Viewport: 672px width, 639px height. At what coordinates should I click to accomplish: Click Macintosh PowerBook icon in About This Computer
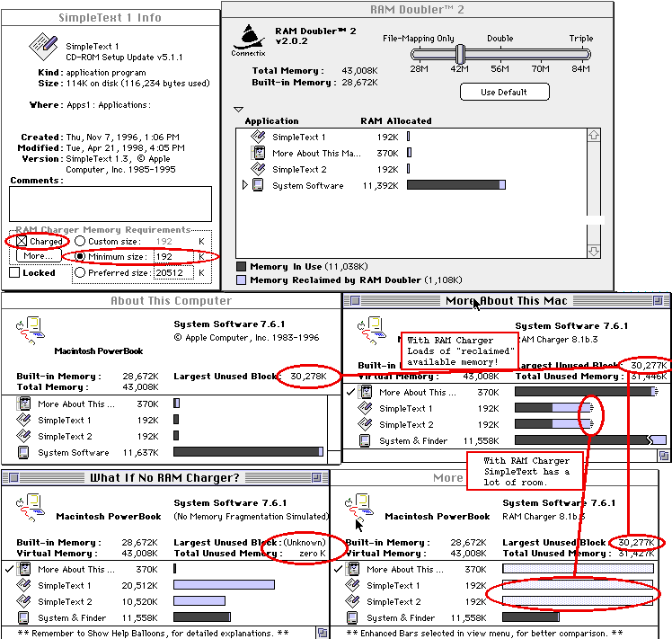coord(31,331)
